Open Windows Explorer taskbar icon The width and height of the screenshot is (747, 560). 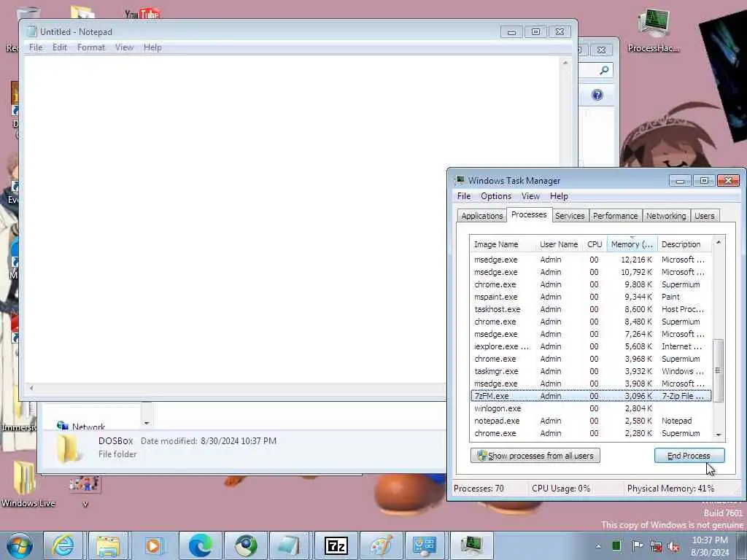(x=108, y=545)
